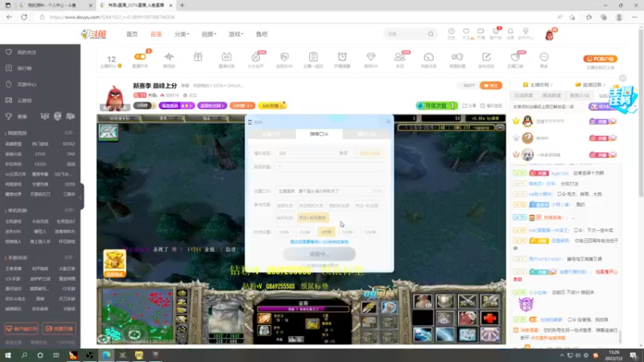The height and width of the screenshot is (362, 644).
Task: Click the orange 关注 follow button
Action: point(491,85)
